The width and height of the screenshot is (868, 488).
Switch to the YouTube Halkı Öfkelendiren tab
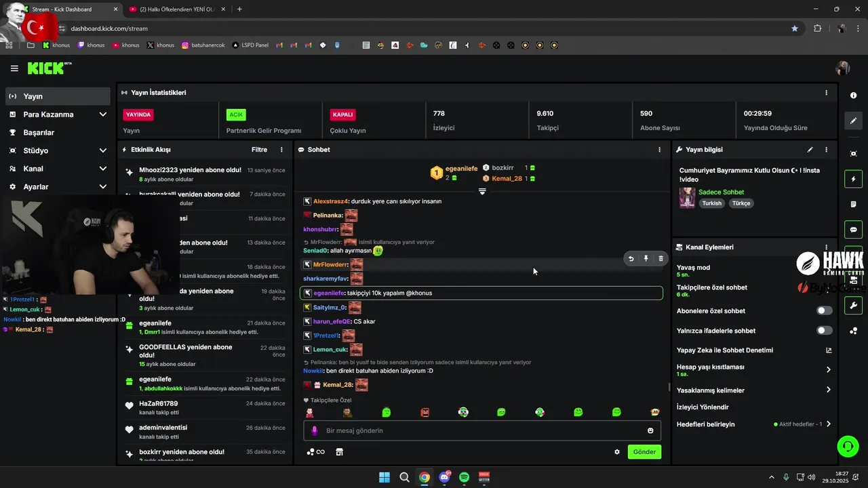pyautogui.click(x=176, y=9)
